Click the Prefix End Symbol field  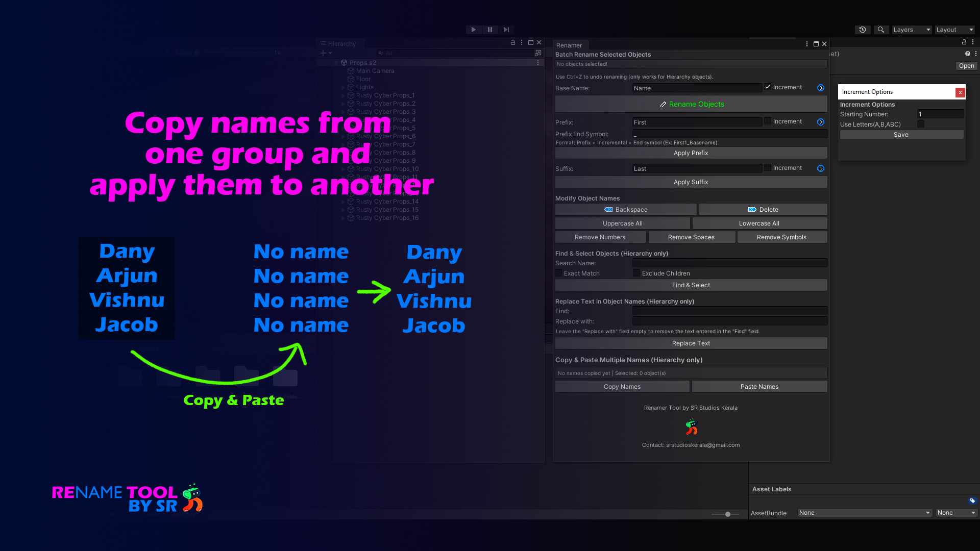coord(730,134)
